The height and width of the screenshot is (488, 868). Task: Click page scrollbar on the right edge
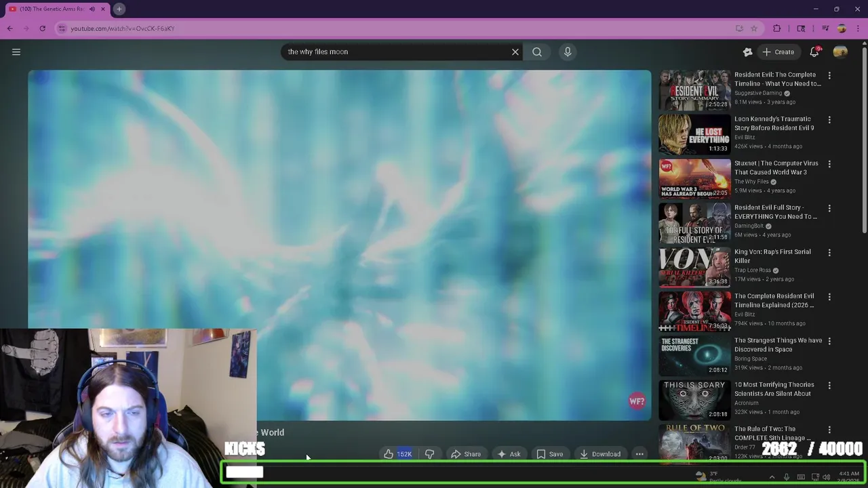(x=864, y=139)
